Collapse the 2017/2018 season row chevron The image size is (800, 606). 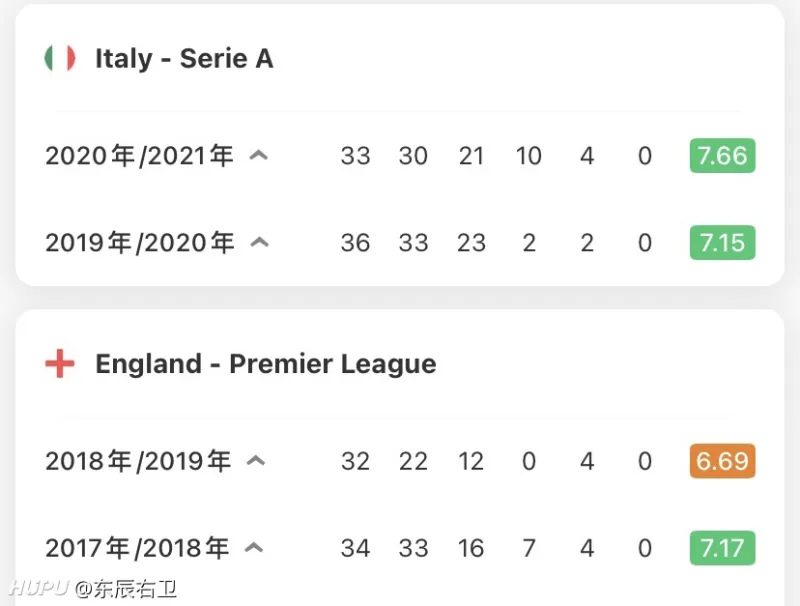254,547
